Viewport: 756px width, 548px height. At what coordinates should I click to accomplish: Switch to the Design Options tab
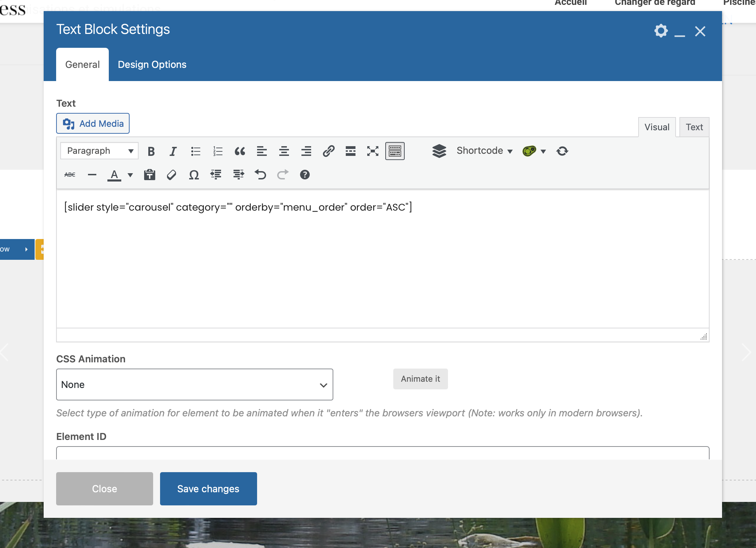151,64
